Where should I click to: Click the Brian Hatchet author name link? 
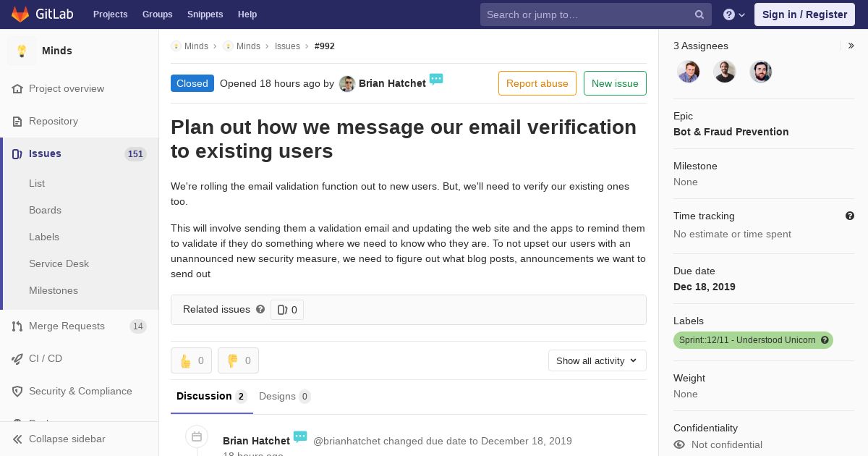(x=392, y=83)
